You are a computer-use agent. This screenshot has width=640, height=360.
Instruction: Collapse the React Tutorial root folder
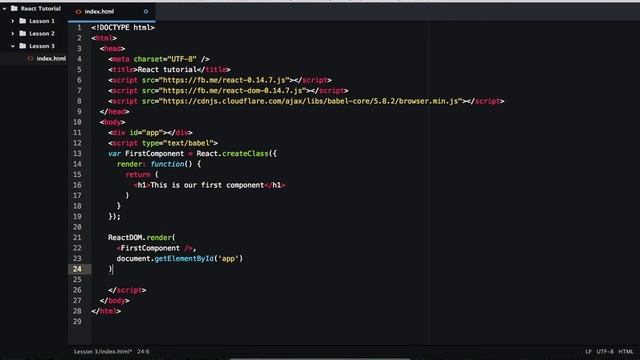pos(4,9)
